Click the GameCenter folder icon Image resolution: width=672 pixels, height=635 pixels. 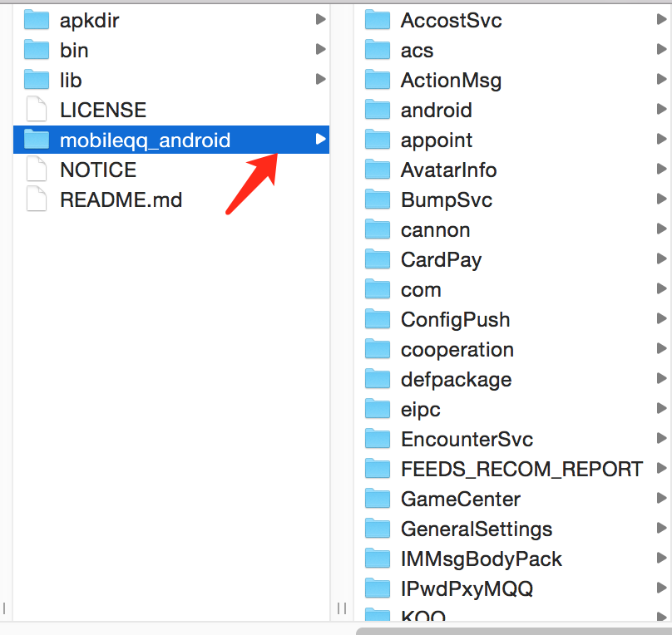(378, 499)
